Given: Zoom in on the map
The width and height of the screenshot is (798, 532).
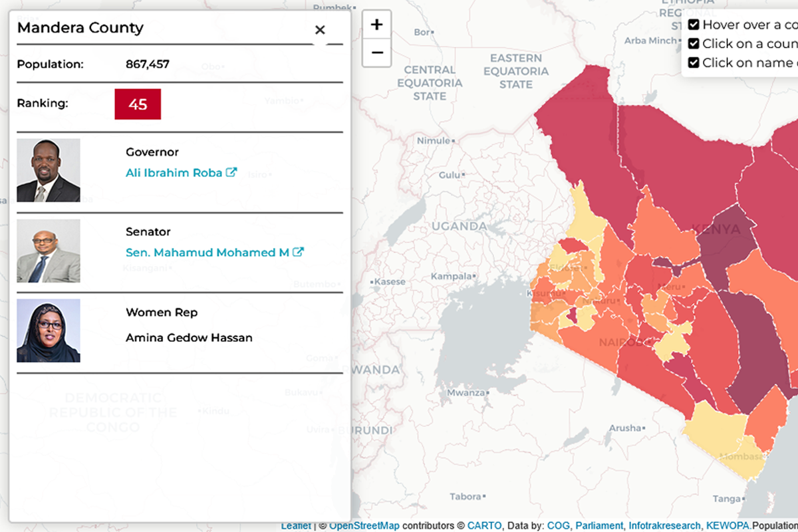Looking at the screenshot, I should click(376, 24).
